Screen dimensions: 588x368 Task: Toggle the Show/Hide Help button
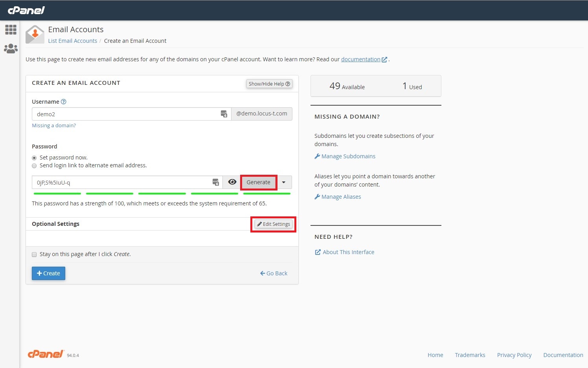point(269,84)
